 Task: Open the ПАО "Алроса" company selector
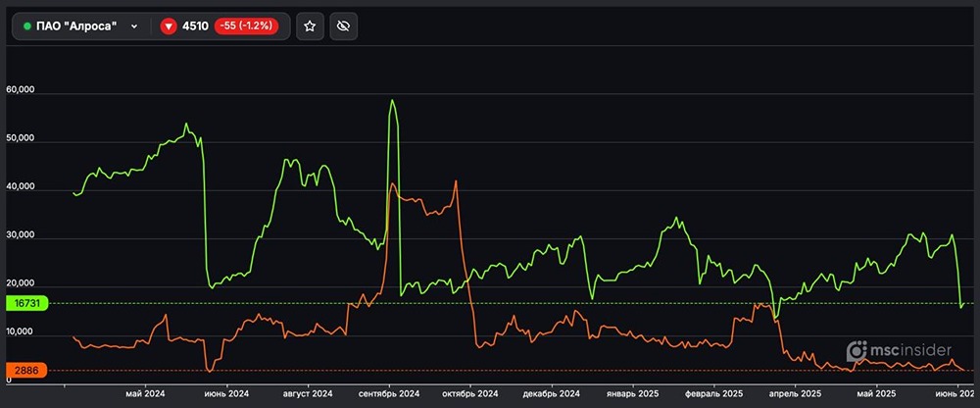tap(76, 26)
